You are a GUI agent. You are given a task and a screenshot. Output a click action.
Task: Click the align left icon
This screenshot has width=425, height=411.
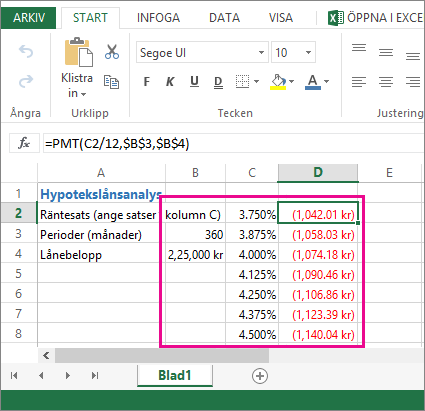pyautogui.click(x=359, y=82)
